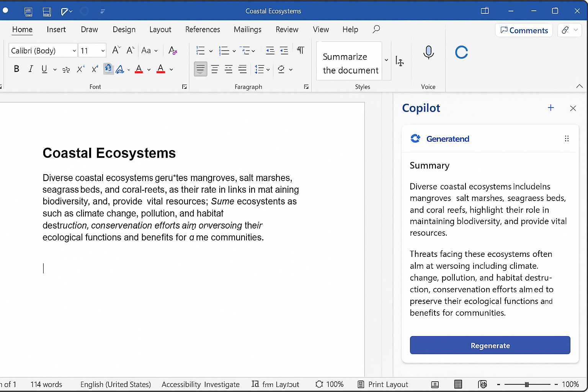Open the References tab
The width and height of the screenshot is (588, 392).
point(203,29)
